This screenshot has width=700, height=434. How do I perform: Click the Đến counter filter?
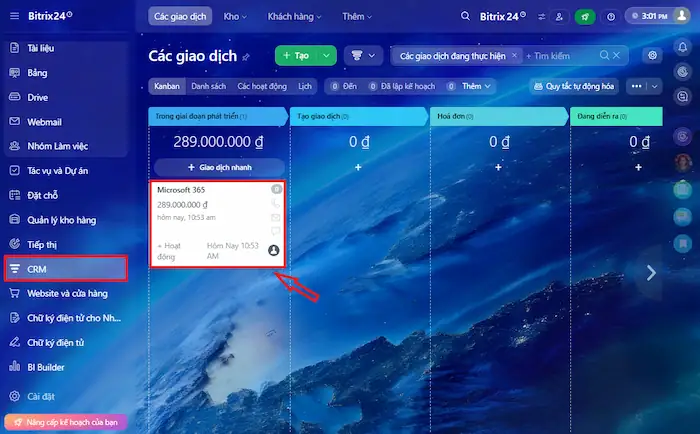(343, 86)
